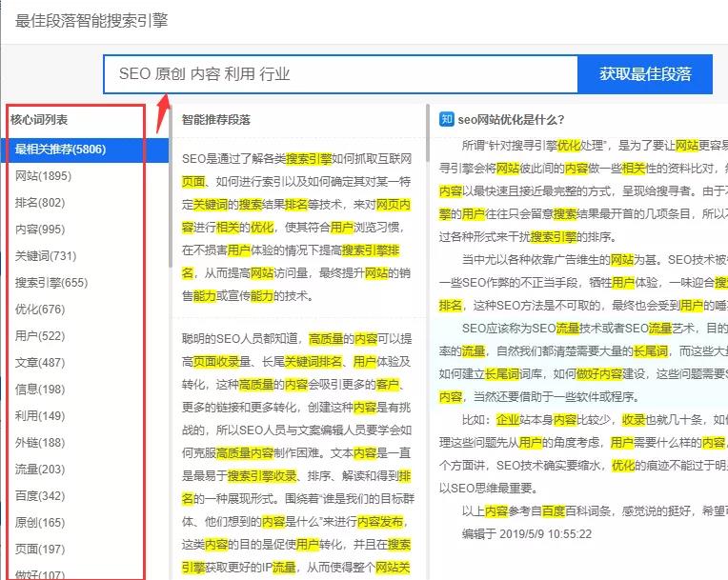This screenshot has width=728, height=580.
Task: Select 用户(522) from the keyword list
Action: (40, 335)
